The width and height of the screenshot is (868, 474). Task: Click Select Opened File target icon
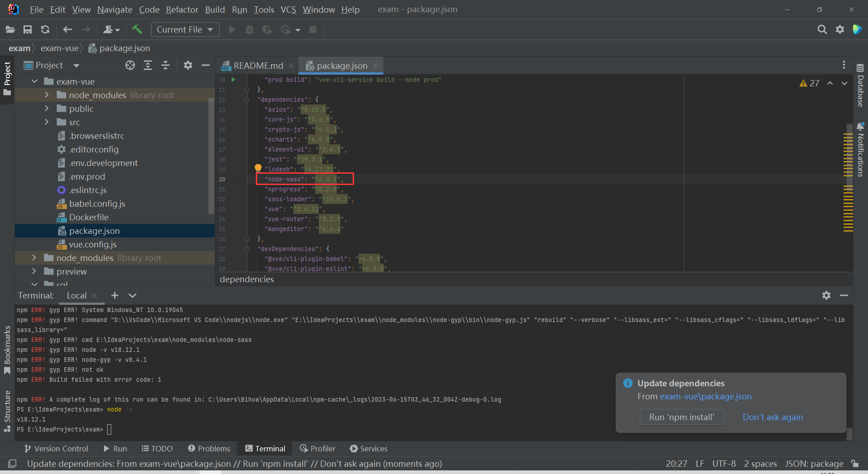(x=130, y=66)
